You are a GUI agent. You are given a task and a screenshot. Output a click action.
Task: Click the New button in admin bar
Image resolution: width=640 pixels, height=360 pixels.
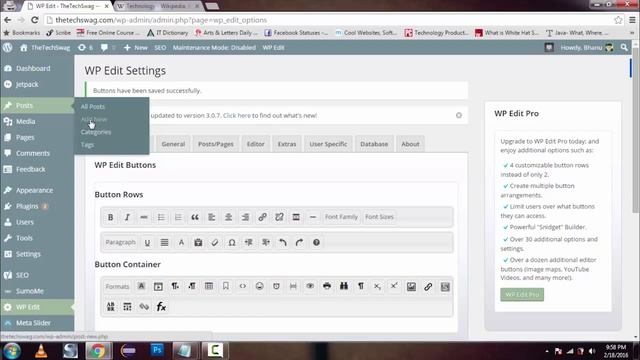(136, 48)
